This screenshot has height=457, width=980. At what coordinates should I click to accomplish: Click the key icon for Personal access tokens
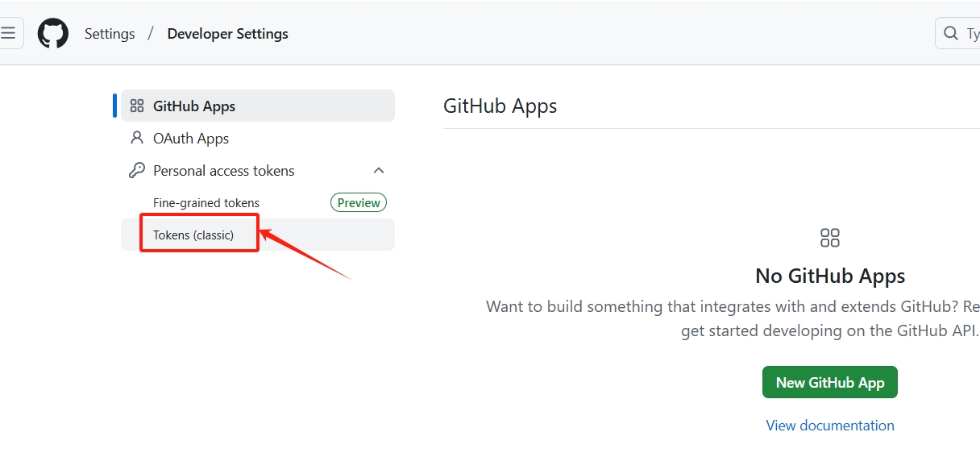(x=137, y=171)
